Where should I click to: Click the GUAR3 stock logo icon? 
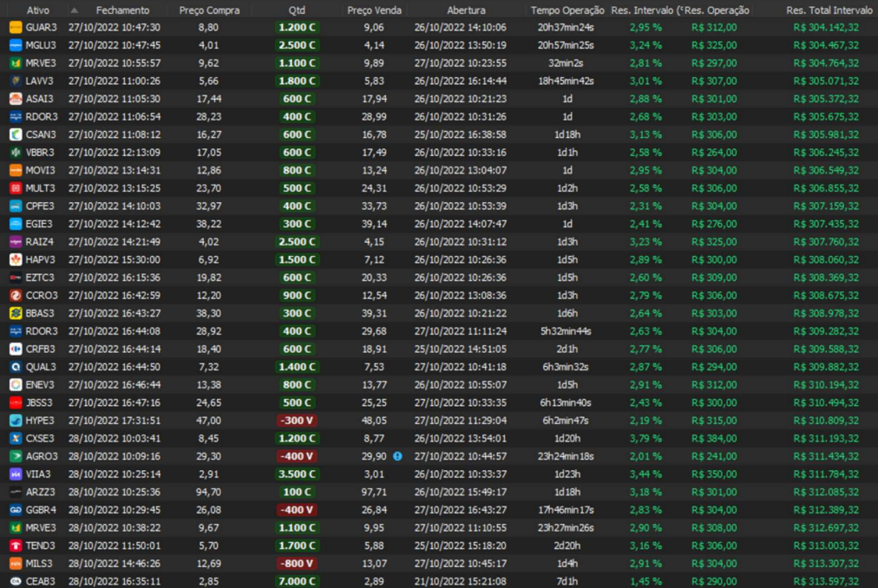16,27
